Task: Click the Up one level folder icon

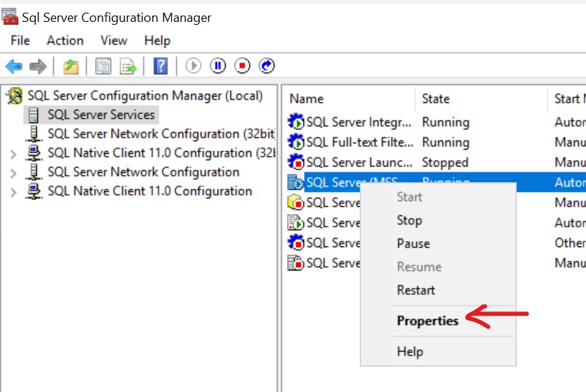Action: coord(71,66)
